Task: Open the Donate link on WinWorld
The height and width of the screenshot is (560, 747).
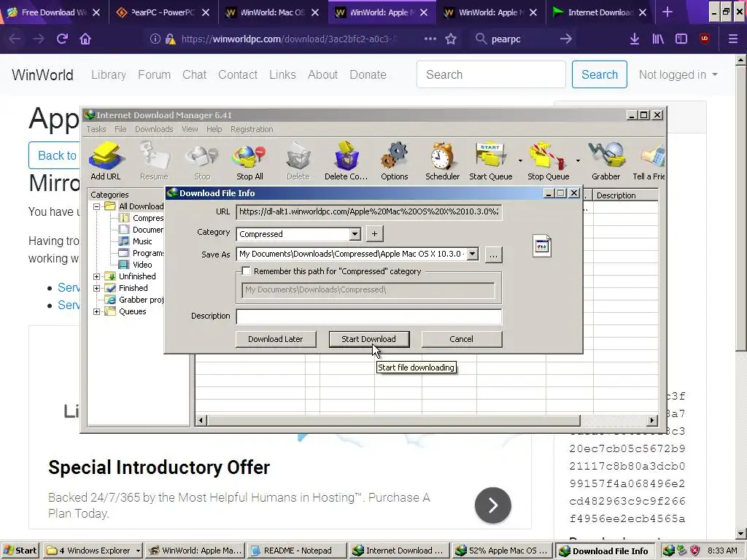Action: click(368, 75)
